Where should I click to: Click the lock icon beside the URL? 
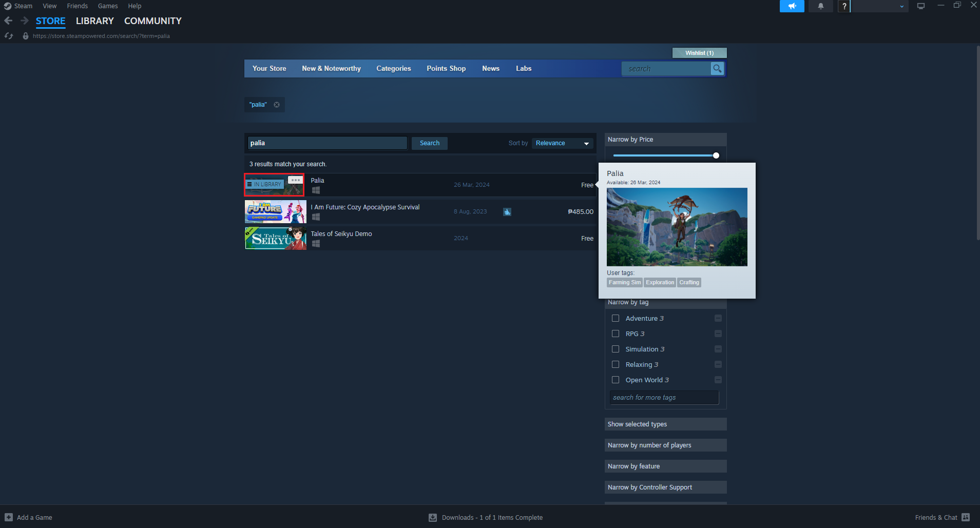click(x=26, y=36)
